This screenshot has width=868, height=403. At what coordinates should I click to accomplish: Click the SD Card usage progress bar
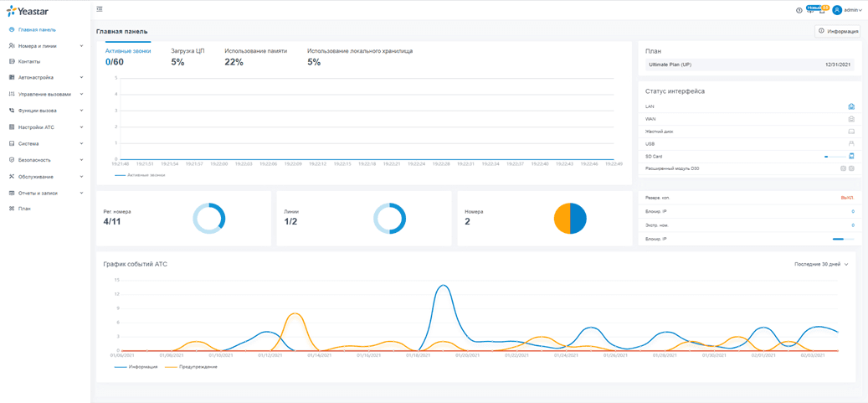[835, 157]
